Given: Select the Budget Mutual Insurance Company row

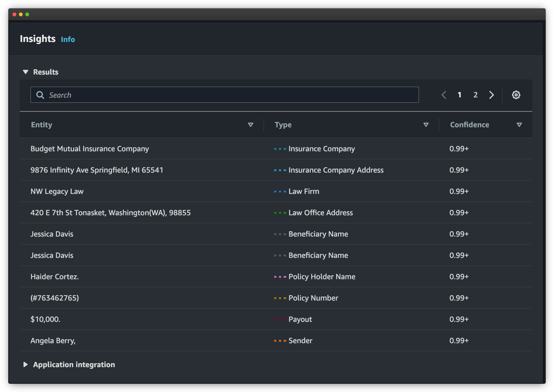Looking at the screenshot, I should tap(90, 149).
